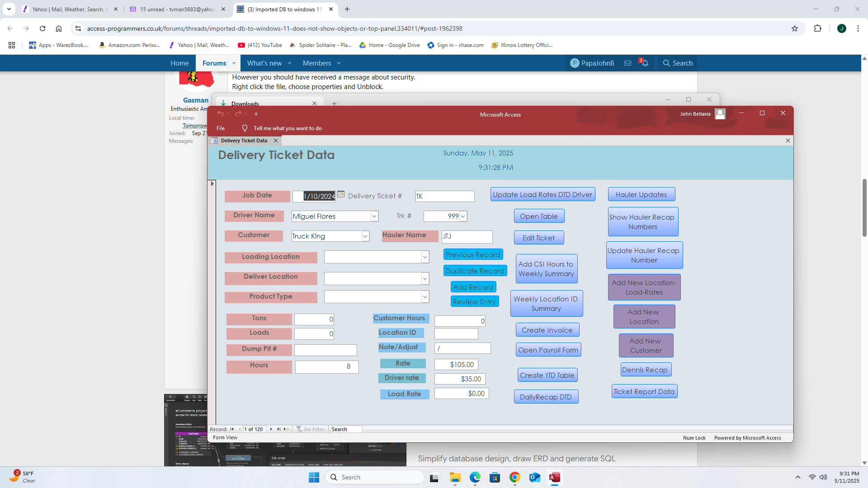Click Edit Ticket button
The width and height of the screenshot is (868, 488).
(539, 238)
